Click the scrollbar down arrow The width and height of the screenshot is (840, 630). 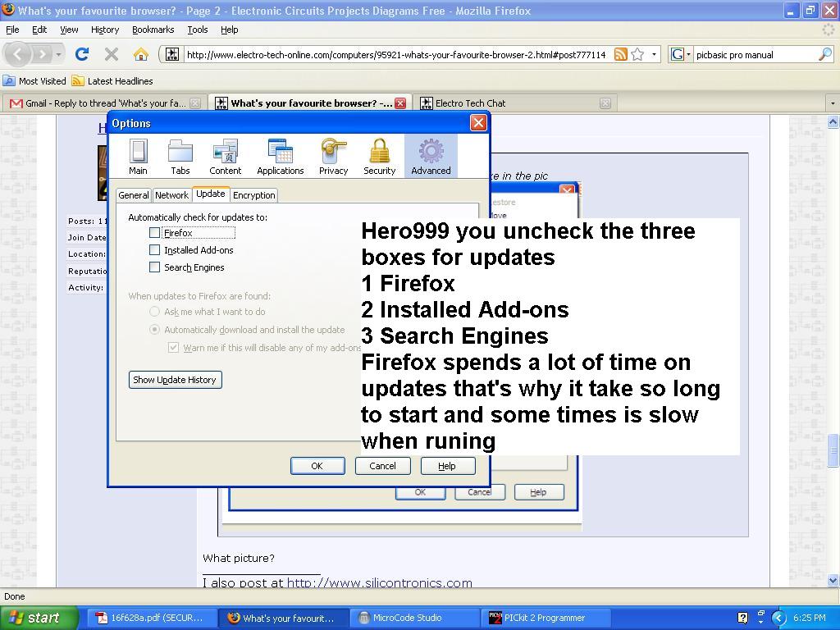click(833, 580)
